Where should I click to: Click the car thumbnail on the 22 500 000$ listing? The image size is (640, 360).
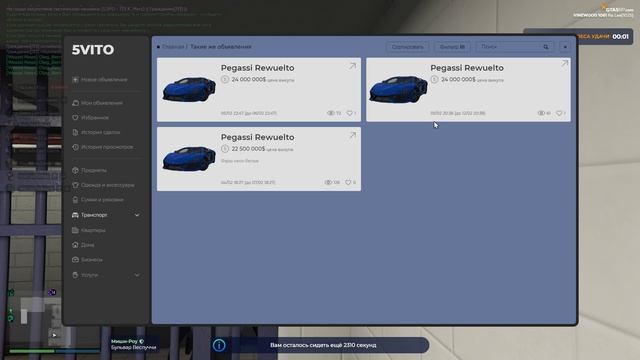pos(189,158)
